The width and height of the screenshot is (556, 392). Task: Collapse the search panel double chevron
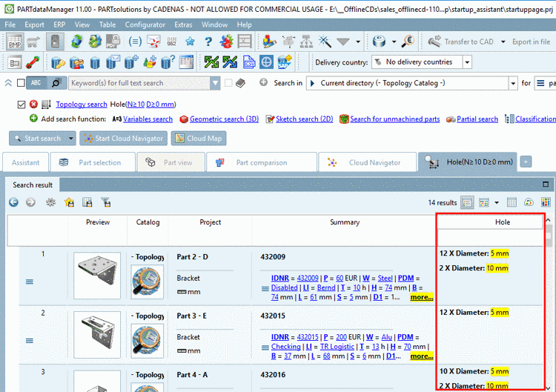click(x=8, y=83)
